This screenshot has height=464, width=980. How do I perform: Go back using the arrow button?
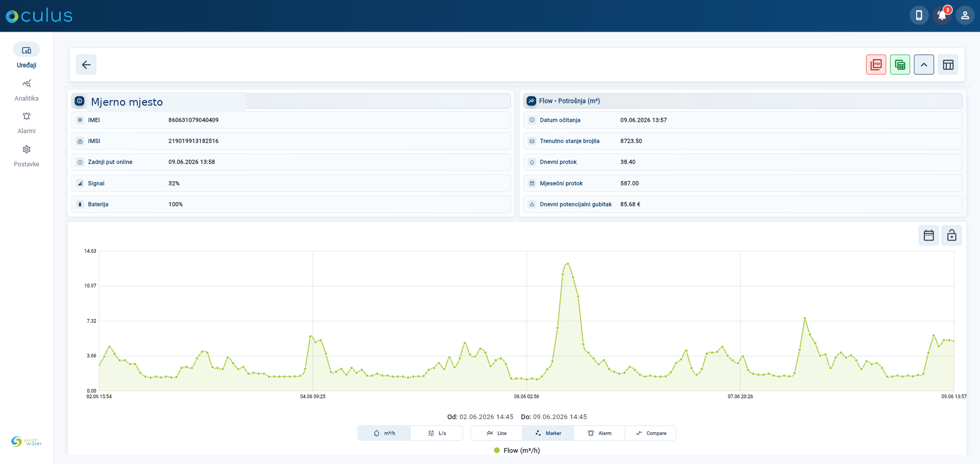tap(86, 65)
